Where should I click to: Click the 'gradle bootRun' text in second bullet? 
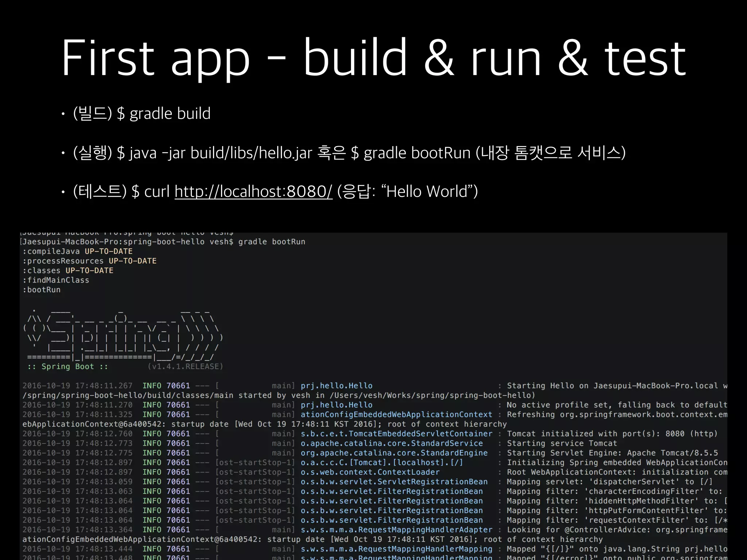(417, 152)
